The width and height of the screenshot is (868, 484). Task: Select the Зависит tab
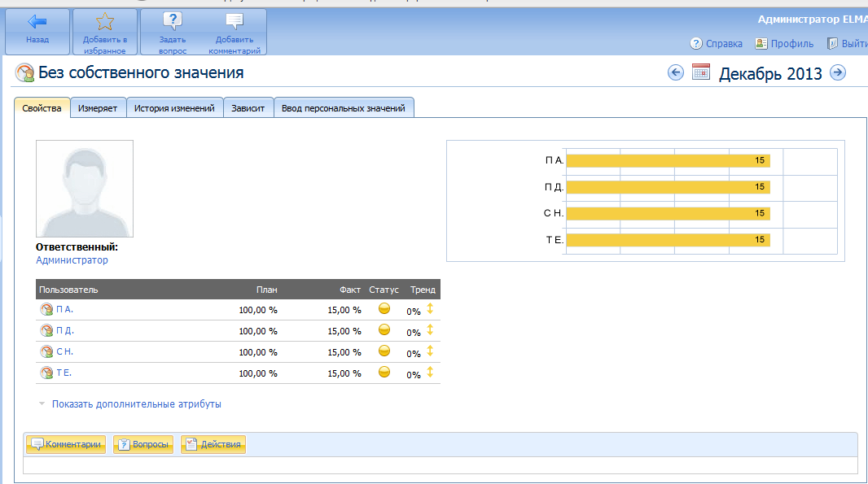tap(248, 108)
